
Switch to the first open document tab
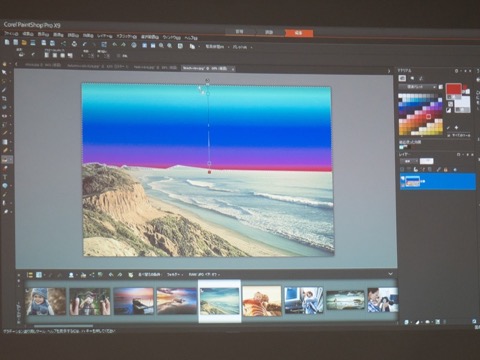point(43,65)
